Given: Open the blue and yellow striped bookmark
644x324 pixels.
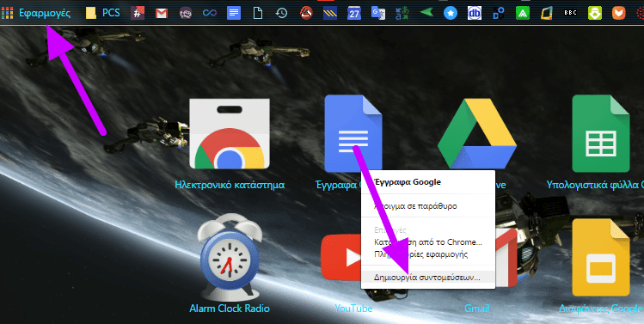Looking at the screenshot, I should [329, 13].
